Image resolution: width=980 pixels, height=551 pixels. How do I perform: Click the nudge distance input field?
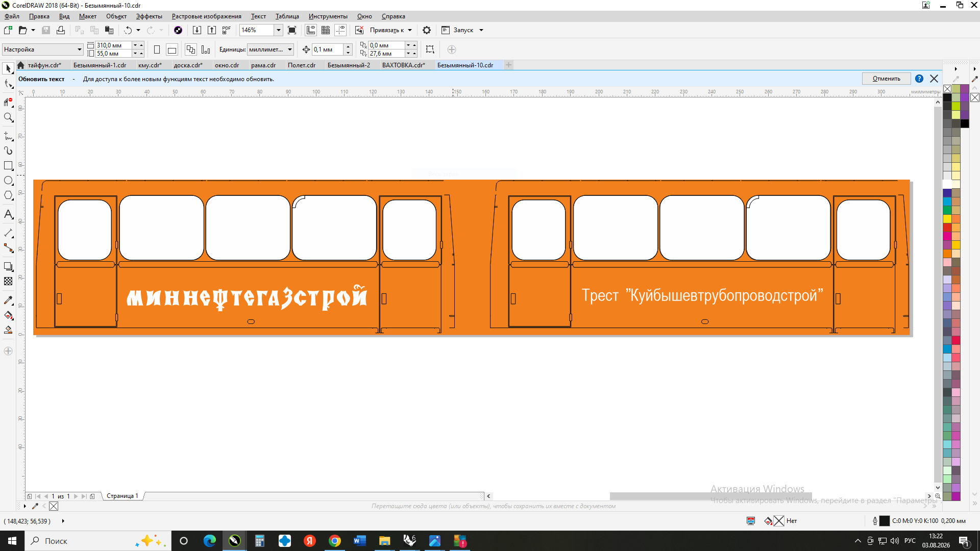[328, 49]
